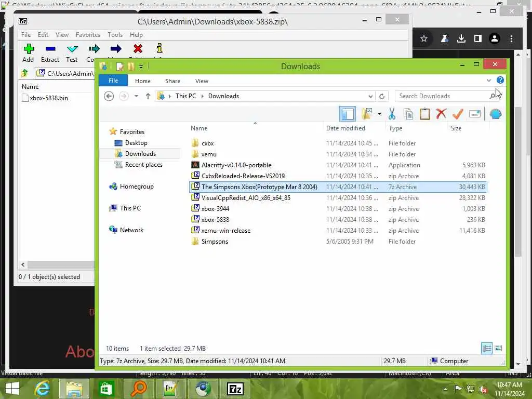
Task: Expand the ribbon with the chevron
Action: point(488,81)
